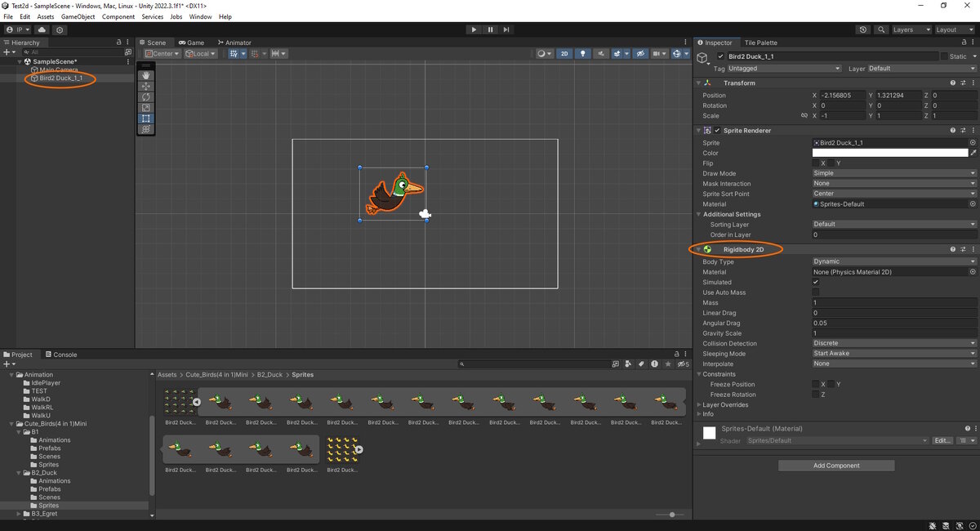
Task: Click the Color eyedropper in Sprite Renderer
Action: tap(973, 153)
